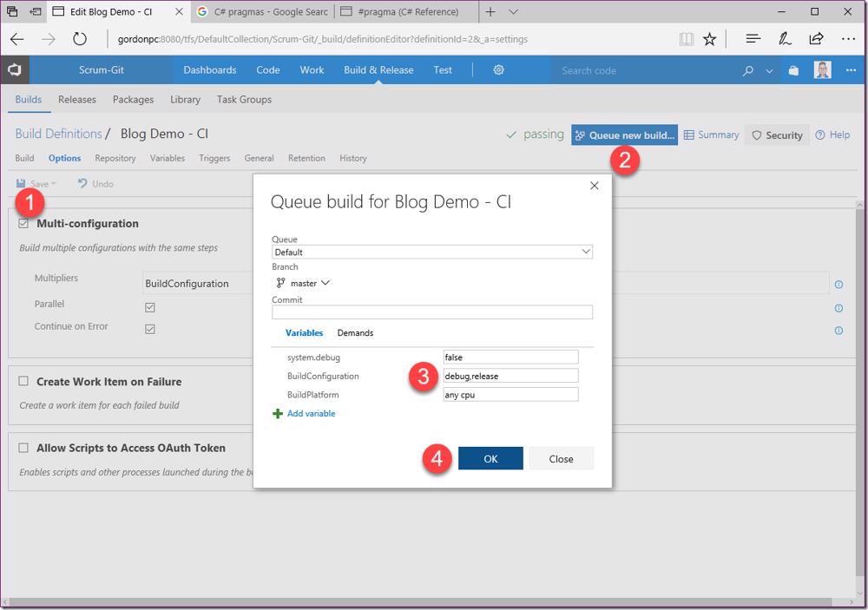868x610 pixels.
Task: Open the Repository tab
Action: tap(115, 158)
